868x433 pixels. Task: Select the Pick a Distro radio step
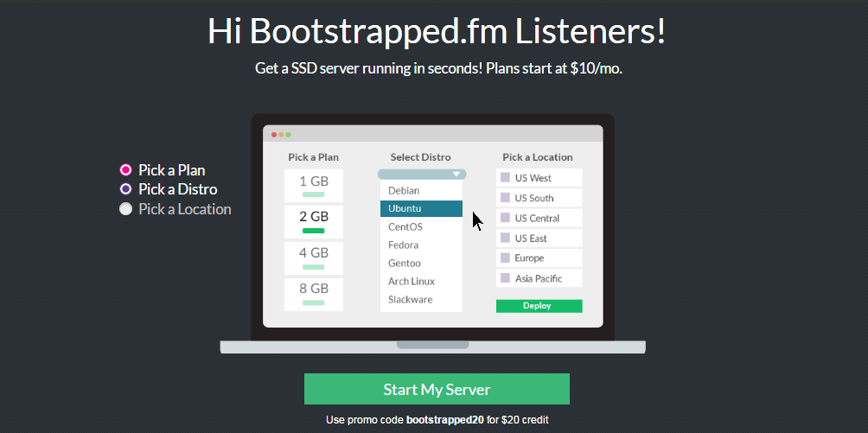(125, 189)
